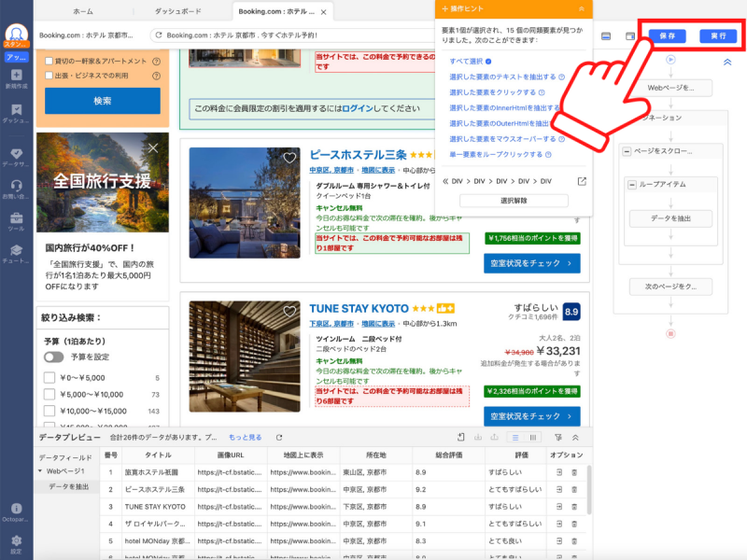Screen dimensions: 747x560
Task: Save TUNE STAY KYOTO with its heart icon
Action: 289,312
